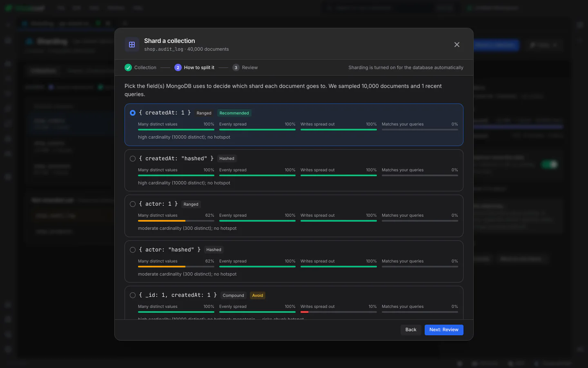Click the Evenly spread bar for { createdAt: "hashed" }

click(257, 175)
